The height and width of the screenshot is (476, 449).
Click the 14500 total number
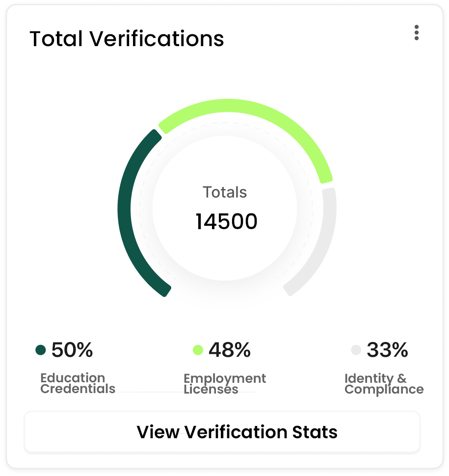point(226,222)
